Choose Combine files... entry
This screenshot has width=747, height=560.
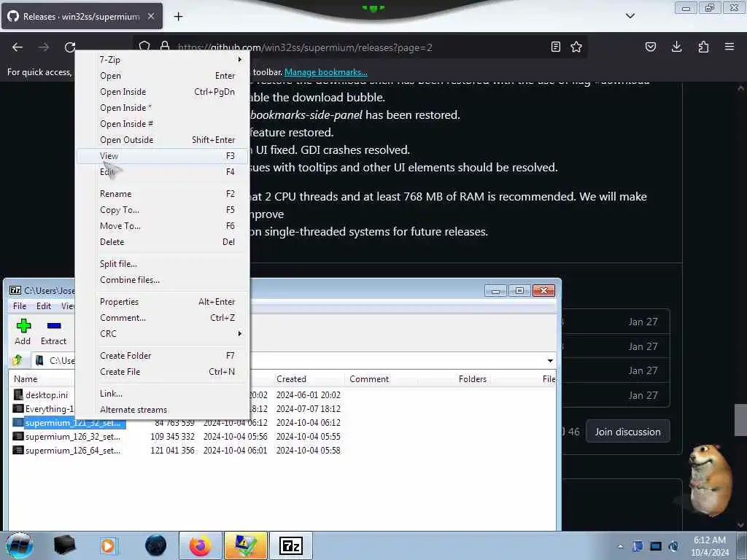coord(163,280)
